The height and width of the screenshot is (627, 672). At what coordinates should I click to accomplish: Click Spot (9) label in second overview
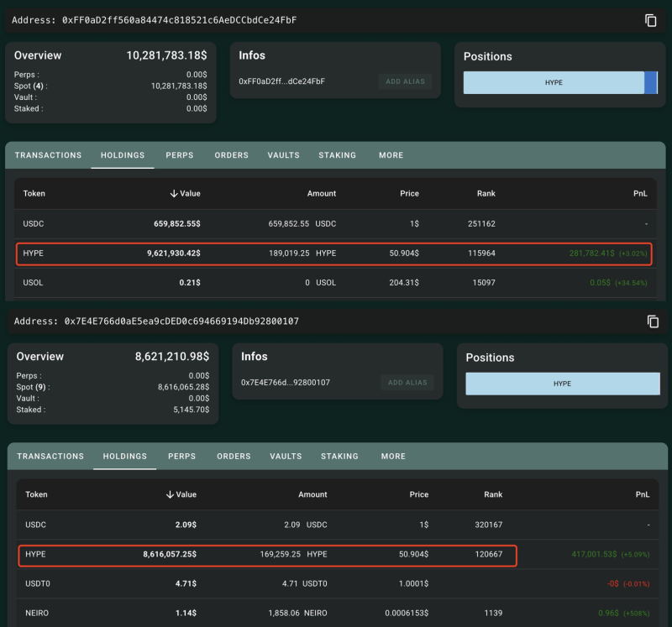[33, 387]
